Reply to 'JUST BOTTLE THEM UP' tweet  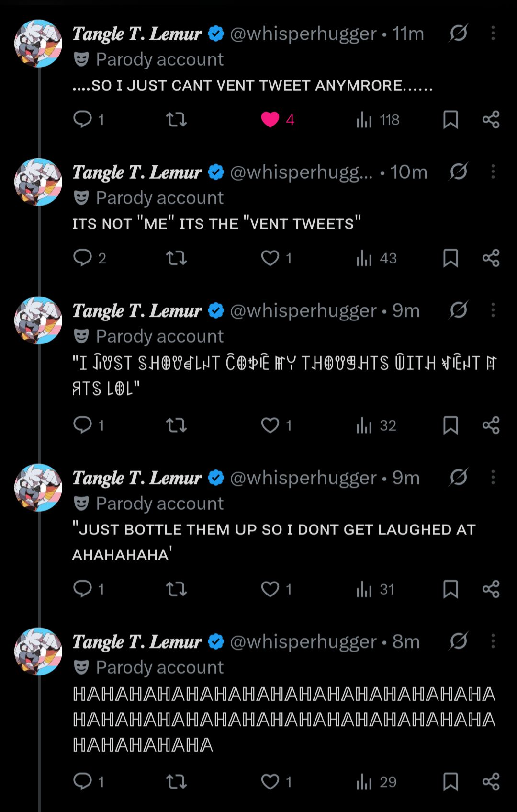(x=83, y=589)
